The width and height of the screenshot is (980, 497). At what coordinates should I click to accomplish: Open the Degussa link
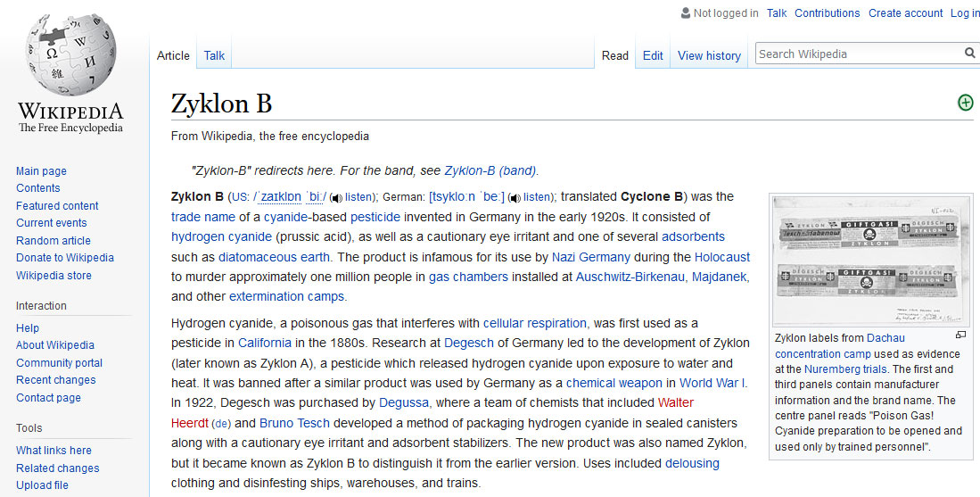point(404,402)
